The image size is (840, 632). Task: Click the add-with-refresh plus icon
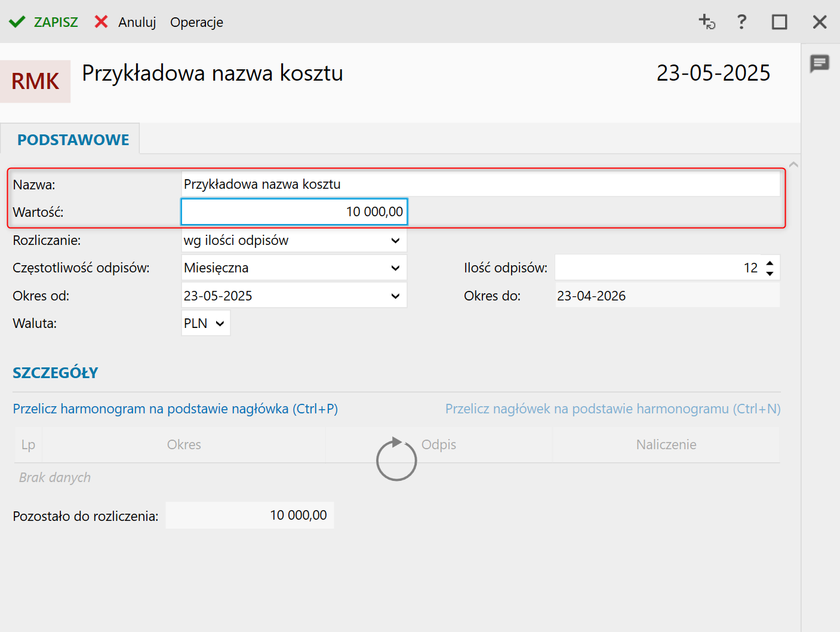tap(707, 22)
